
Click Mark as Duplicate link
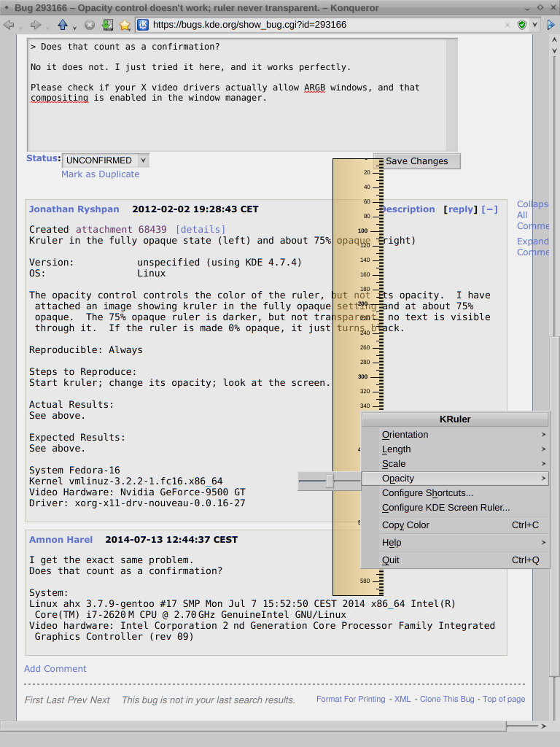[100, 174]
